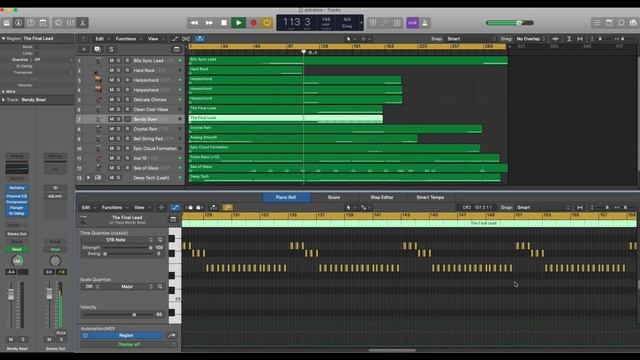
Task: Click the Stop transport button
Action: pos(224,23)
